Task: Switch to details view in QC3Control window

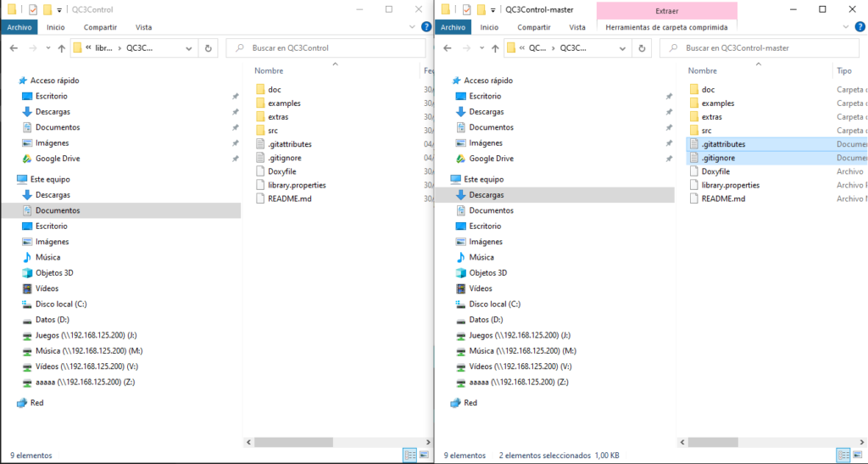Action: [x=410, y=456]
